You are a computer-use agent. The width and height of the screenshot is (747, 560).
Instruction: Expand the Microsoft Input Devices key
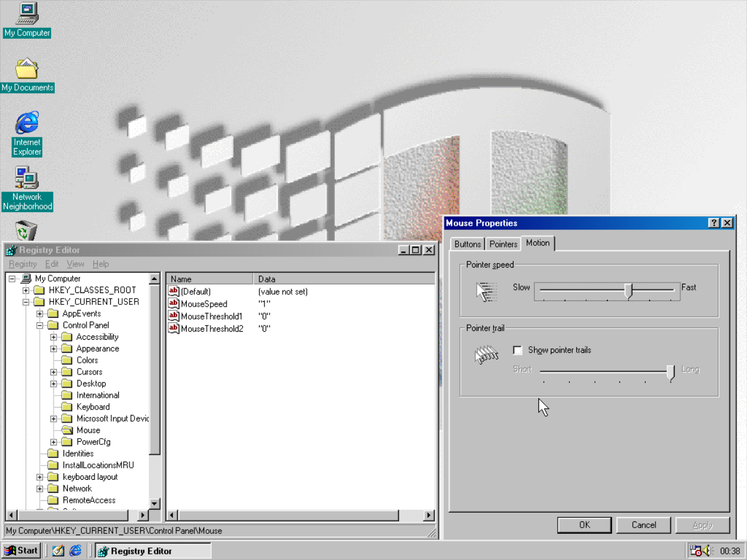54,419
